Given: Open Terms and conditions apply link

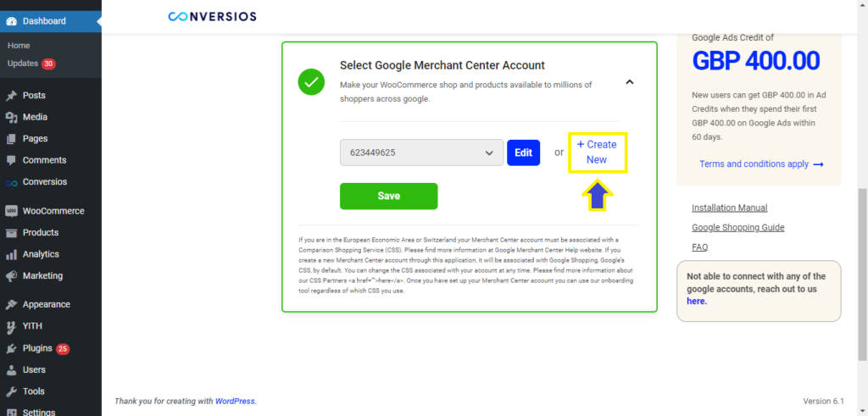Looking at the screenshot, I should pos(761,164).
